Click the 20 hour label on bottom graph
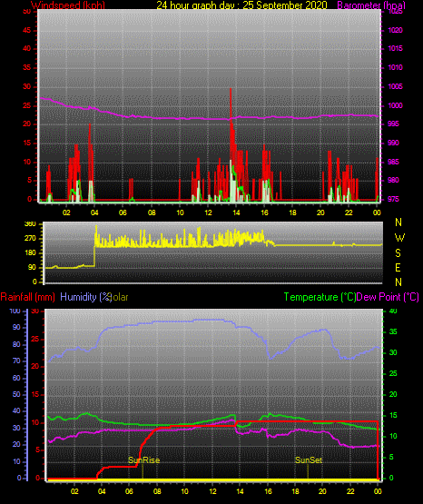 pyautogui.click(x=322, y=491)
